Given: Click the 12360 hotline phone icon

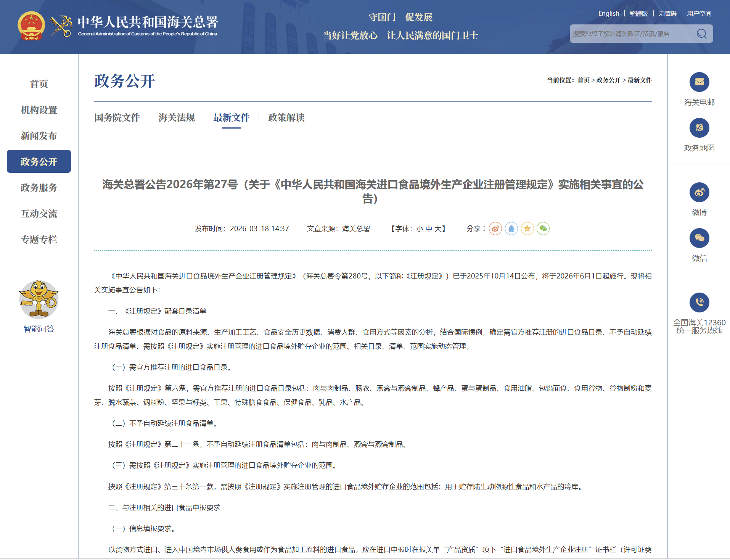Looking at the screenshot, I should [699, 302].
